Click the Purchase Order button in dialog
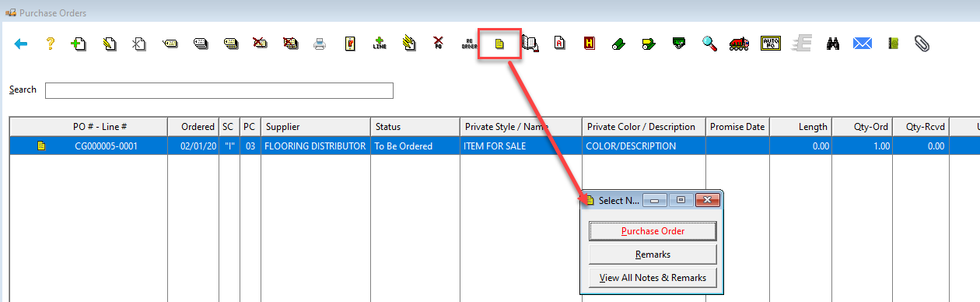The height and width of the screenshot is (302, 980). click(x=653, y=231)
